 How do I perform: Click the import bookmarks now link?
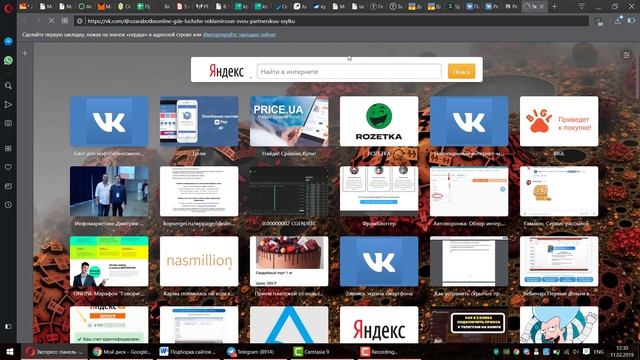click(239, 35)
